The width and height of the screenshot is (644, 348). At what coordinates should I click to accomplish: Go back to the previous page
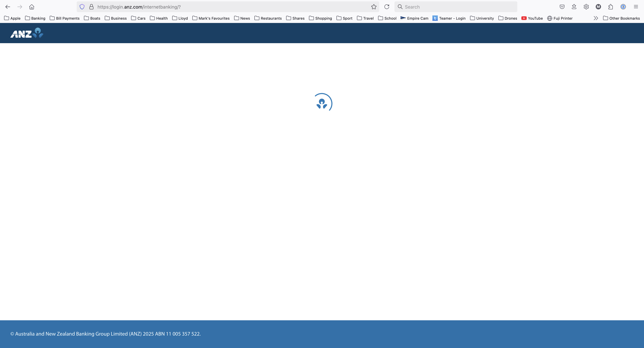8,7
